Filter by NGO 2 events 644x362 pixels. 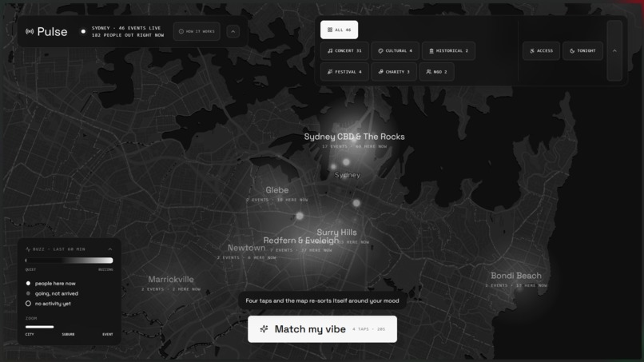[x=436, y=71]
